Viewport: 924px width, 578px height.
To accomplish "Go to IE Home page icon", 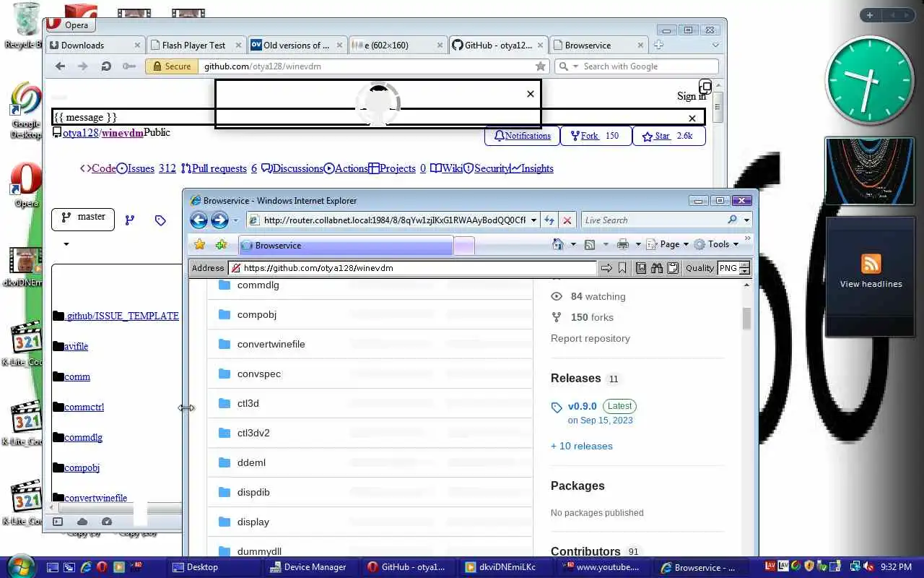I will tap(557, 244).
